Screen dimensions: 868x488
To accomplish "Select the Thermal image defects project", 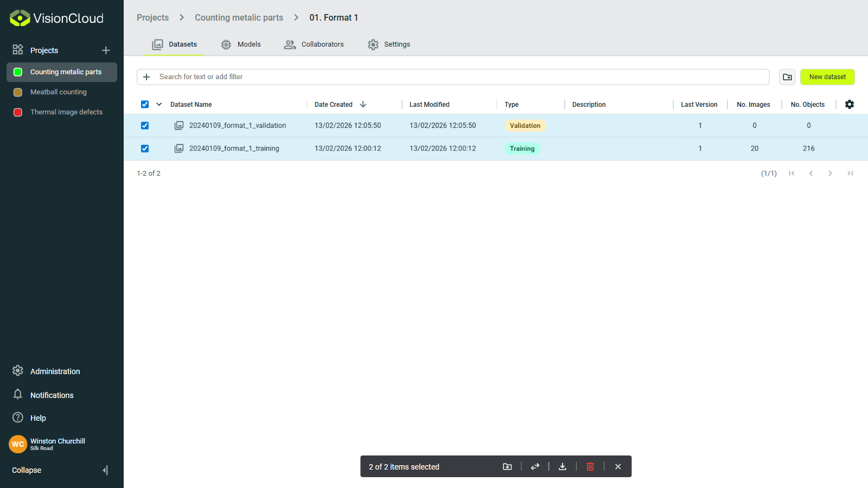I will coord(66,112).
